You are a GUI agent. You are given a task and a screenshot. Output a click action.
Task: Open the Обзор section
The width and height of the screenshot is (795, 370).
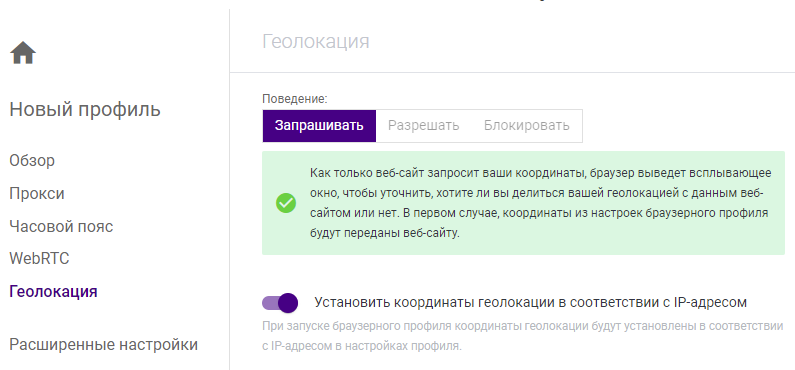click(32, 161)
